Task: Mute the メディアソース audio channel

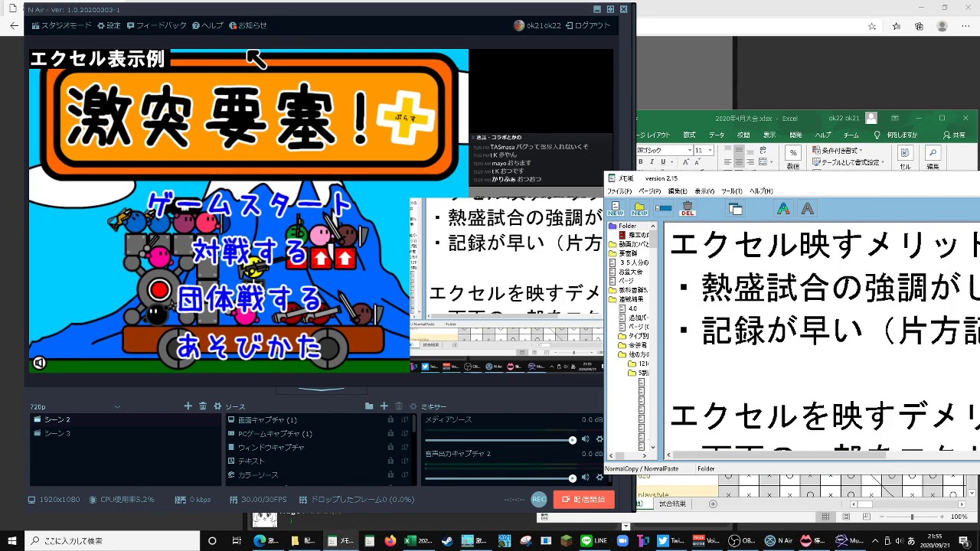Action: pos(586,439)
